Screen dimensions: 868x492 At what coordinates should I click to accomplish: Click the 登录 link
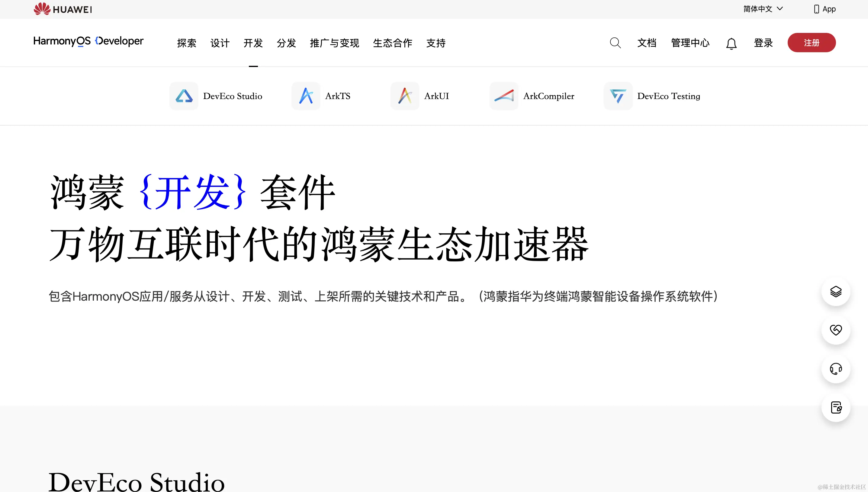(x=763, y=43)
